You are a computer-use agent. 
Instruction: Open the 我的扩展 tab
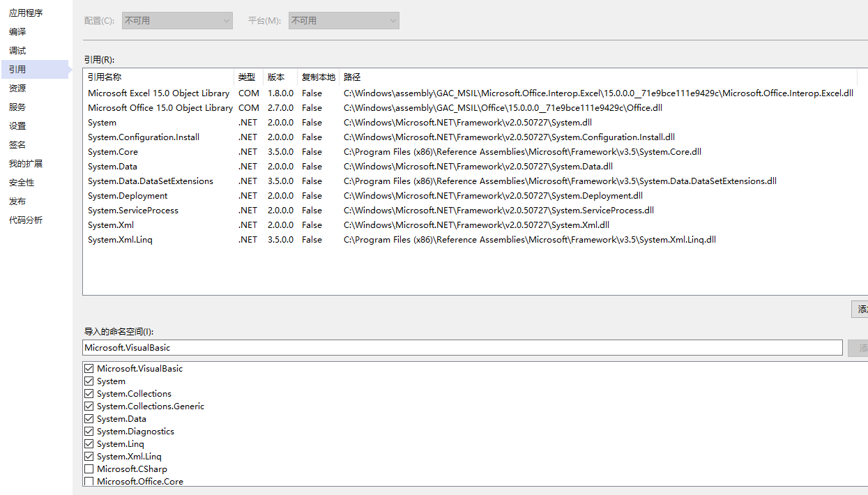26,164
